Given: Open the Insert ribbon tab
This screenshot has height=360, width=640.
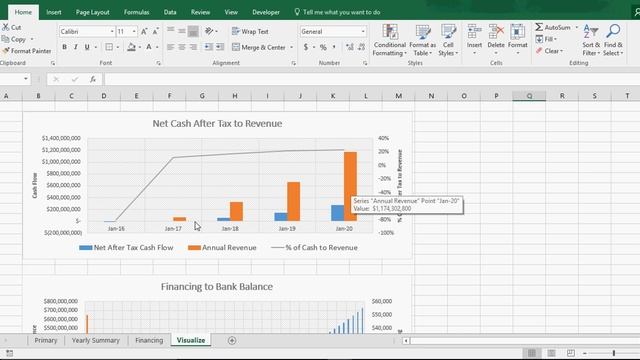Looking at the screenshot, I should [x=53, y=12].
